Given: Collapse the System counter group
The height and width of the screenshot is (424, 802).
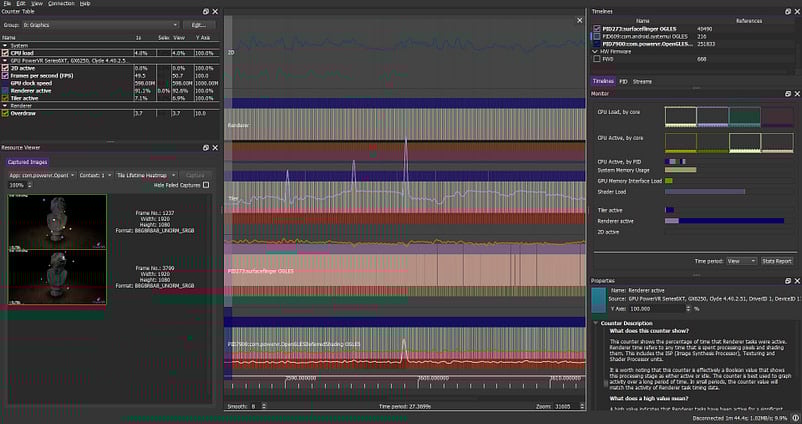Looking at the screenshot, I should click(x=5, y=46).
